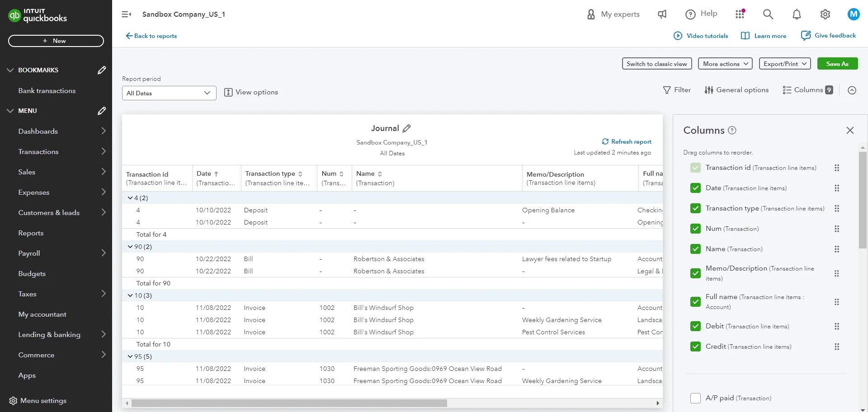Open the Export/Print dropdown

[785, 64]
